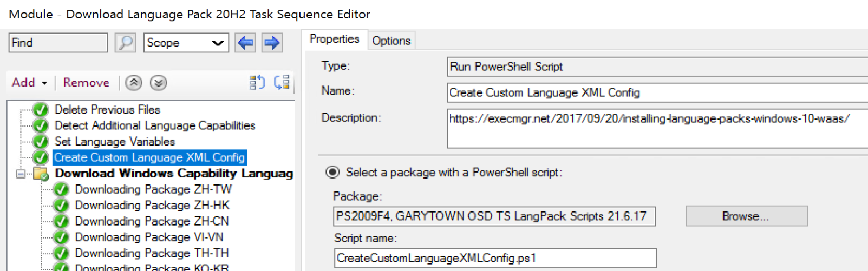
Task: Click green check icon of Delete Previous Files
Action: 41,110
